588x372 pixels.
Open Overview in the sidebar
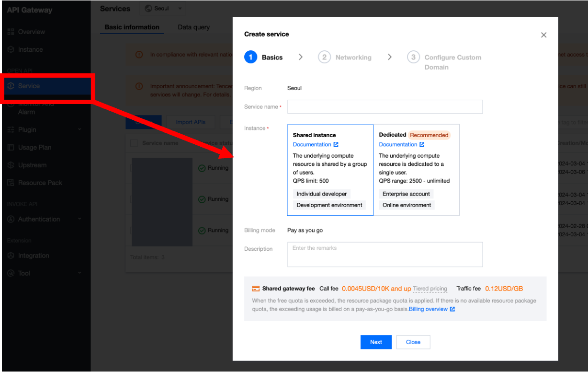(x=31, y=32)
